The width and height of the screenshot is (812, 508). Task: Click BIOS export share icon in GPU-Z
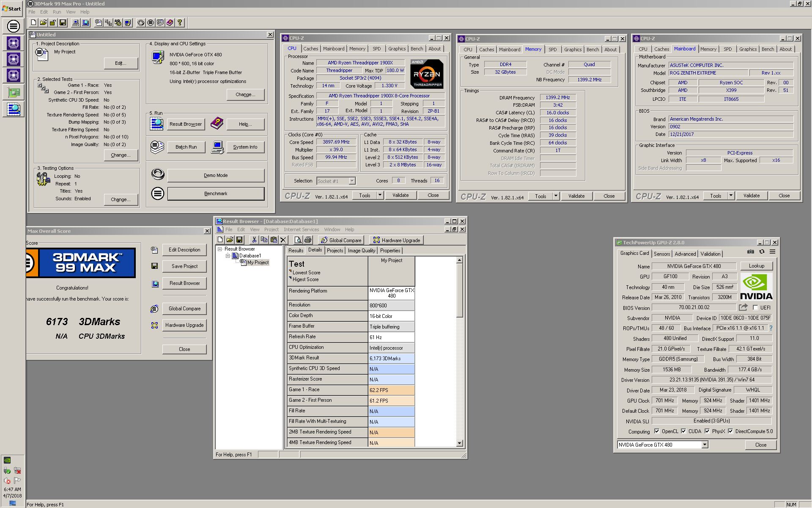(743, 307)
